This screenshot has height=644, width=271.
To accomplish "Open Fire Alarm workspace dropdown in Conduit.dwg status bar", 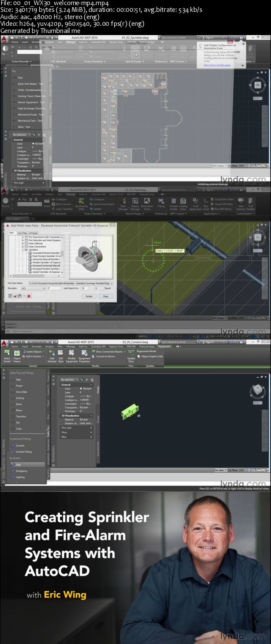I will coord(220,470).
